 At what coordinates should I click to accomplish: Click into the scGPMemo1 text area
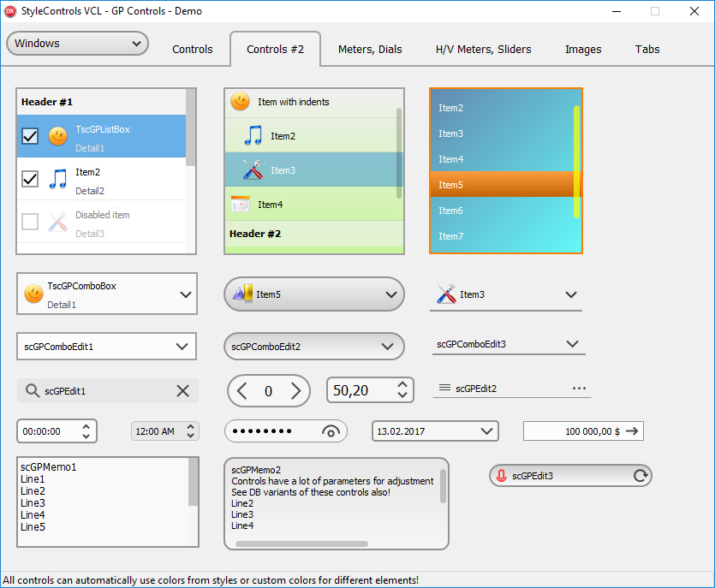[x=103, y=502]
